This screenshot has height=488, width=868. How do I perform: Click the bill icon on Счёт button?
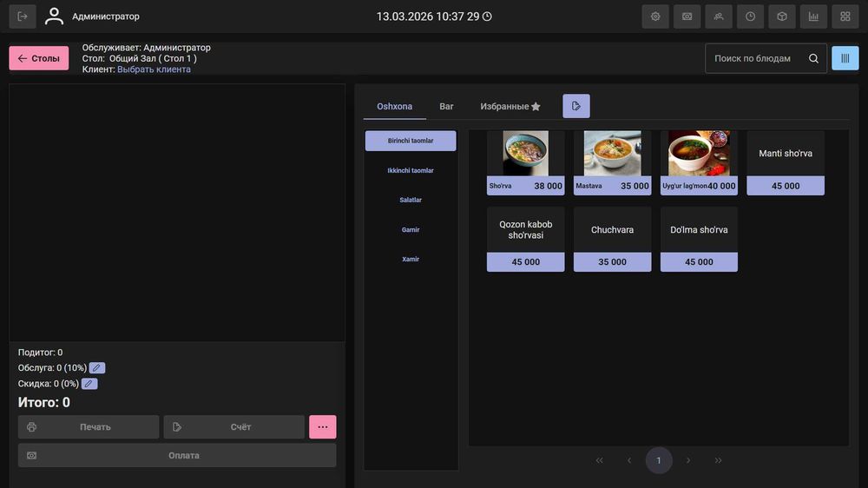click(177, 427)
